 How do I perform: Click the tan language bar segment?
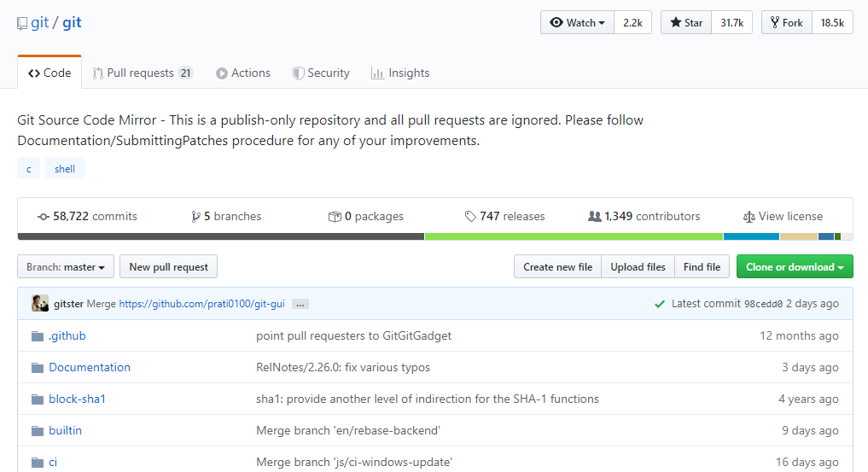[x=799, y=236]
